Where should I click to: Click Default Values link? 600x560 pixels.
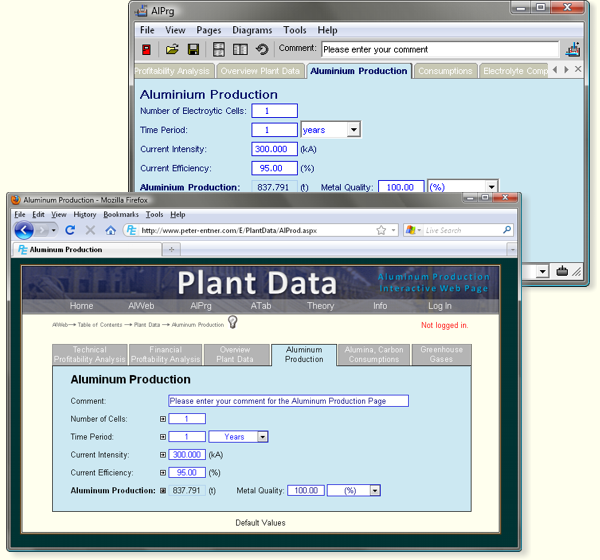click(x=260, y=522)
